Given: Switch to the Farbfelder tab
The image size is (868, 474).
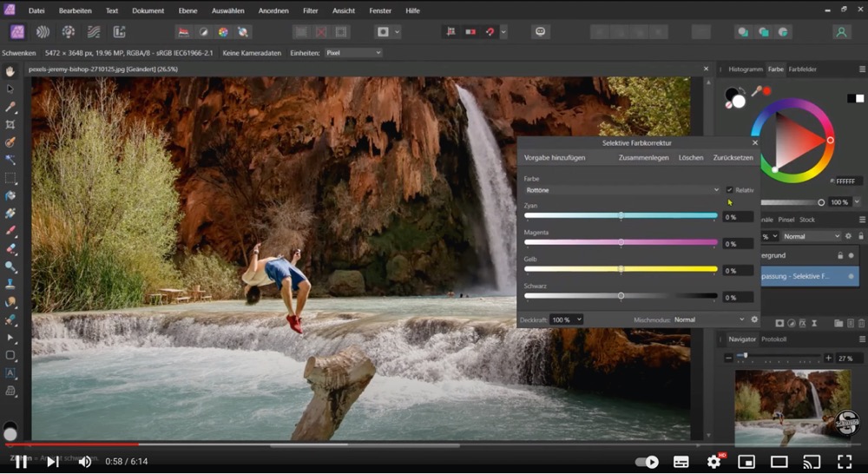Looking at the screenshot, I should click(802, 69).
